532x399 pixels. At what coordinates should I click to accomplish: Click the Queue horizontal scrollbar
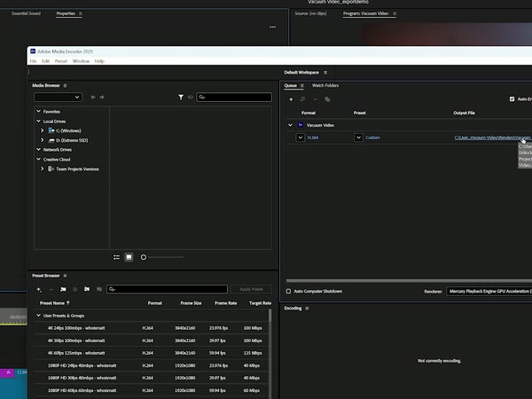tap(409, 281)
